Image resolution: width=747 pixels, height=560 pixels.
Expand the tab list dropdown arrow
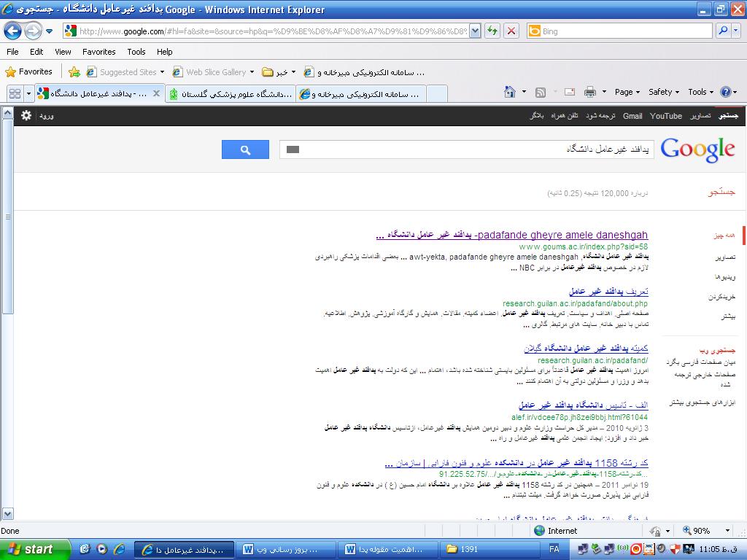pyautogui.click(x=28, y=93)
